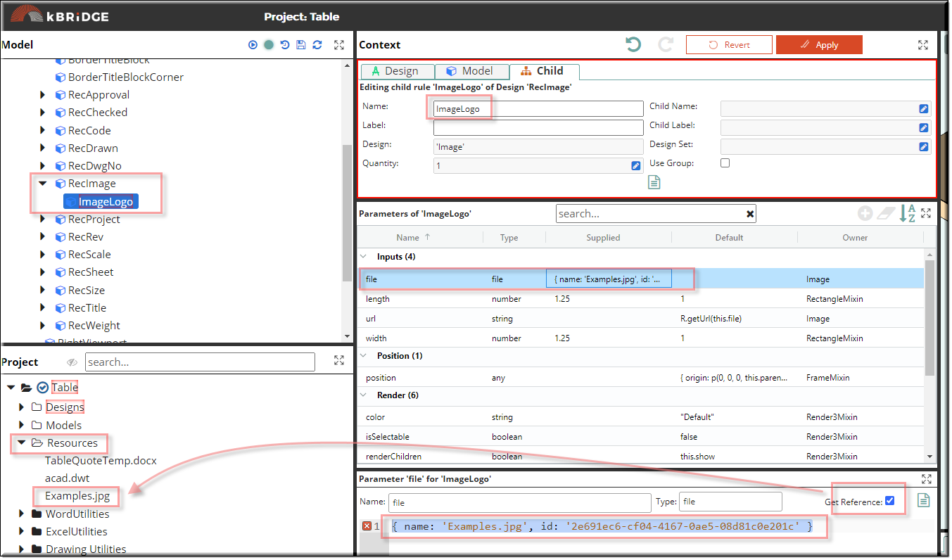Click the refresh sync icon in Model panel

point(317,45)
